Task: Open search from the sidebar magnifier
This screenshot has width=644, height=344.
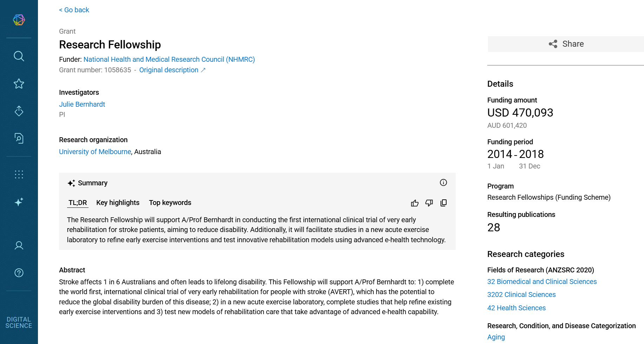Action: pyautogui.click(x=19, y=56)
